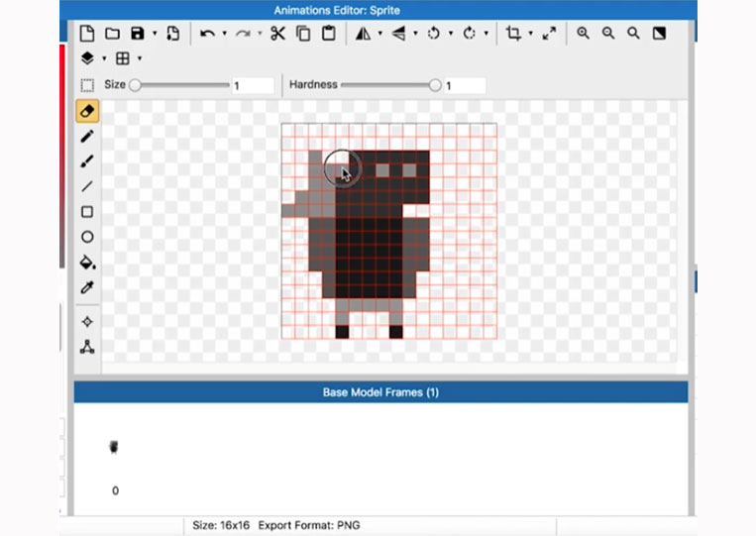Rotate the image clockwise

469,34
